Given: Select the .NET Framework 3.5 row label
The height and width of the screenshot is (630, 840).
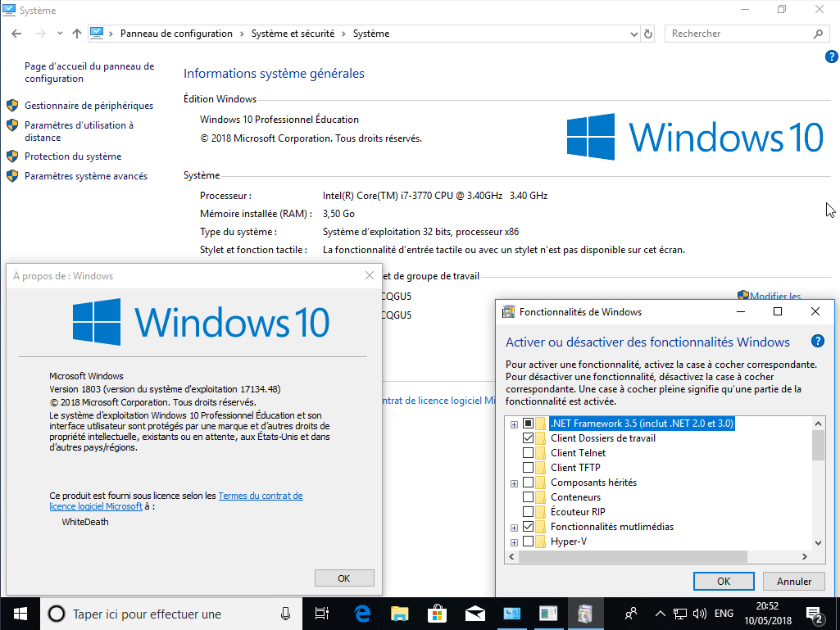Looking at the screenshot, I should pos(642,424).
